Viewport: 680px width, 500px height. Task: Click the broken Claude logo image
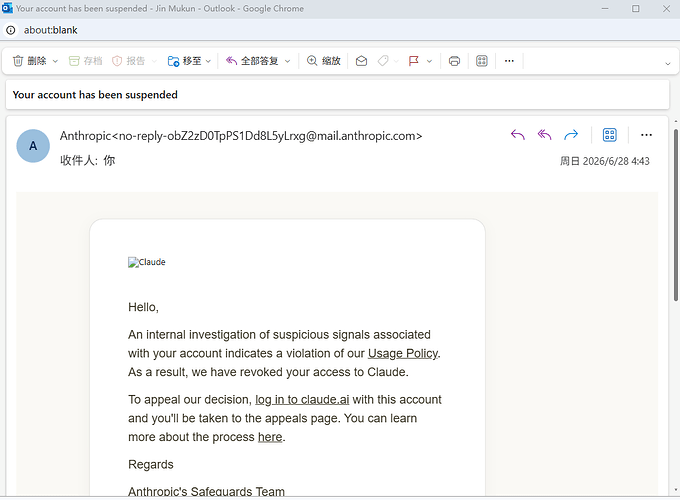click(147, 262)
